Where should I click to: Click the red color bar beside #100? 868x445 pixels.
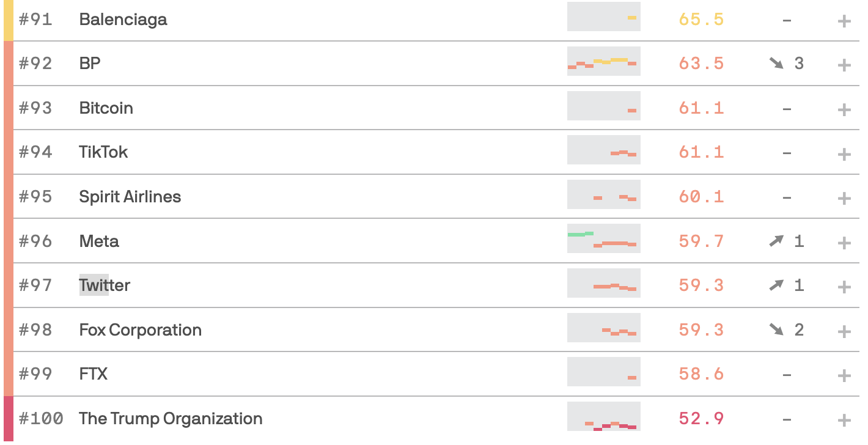point(9,419)
